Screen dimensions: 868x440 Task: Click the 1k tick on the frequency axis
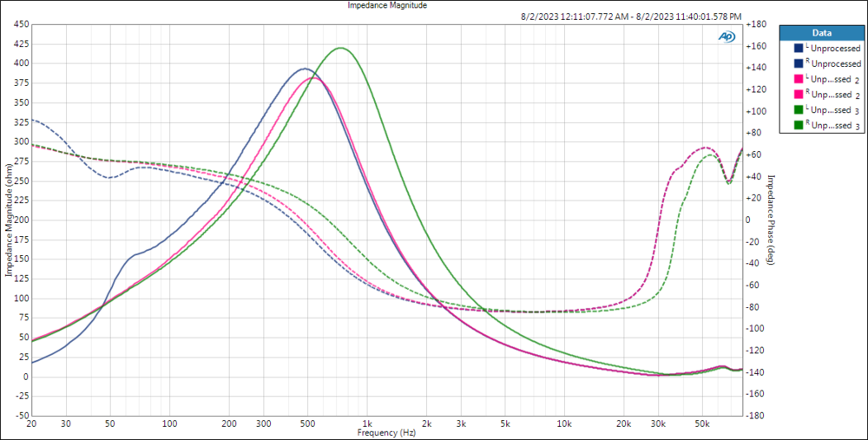click(367, 423)
